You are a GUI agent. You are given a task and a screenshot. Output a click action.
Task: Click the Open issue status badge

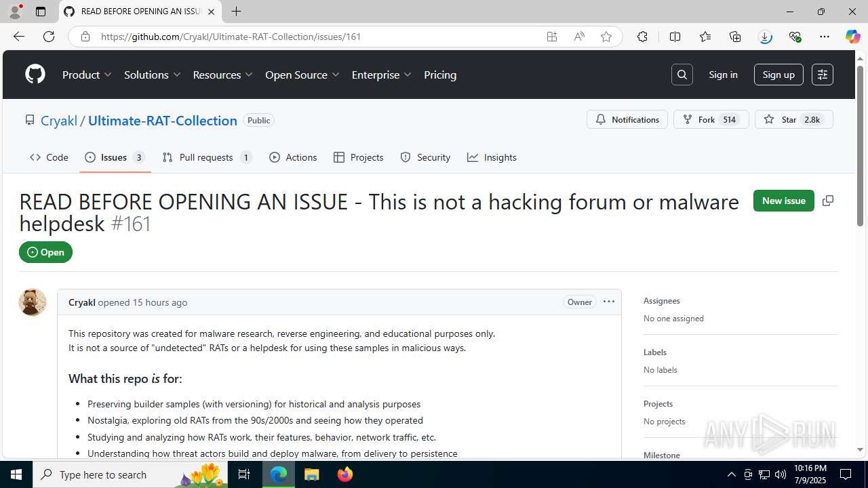45,252
